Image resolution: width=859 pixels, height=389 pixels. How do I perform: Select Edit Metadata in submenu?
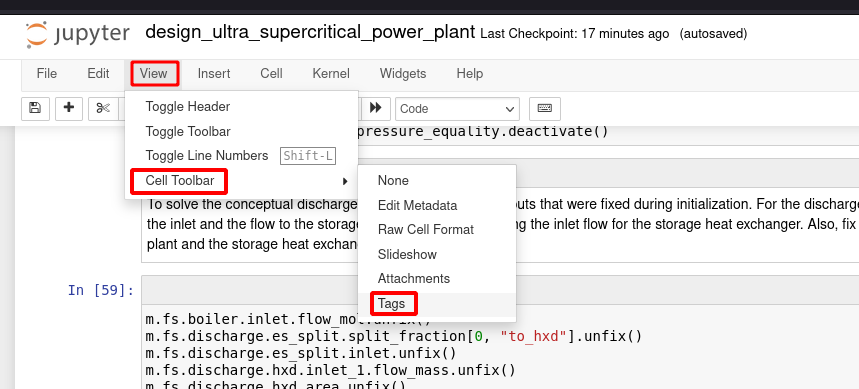click(x=437, y=205)
